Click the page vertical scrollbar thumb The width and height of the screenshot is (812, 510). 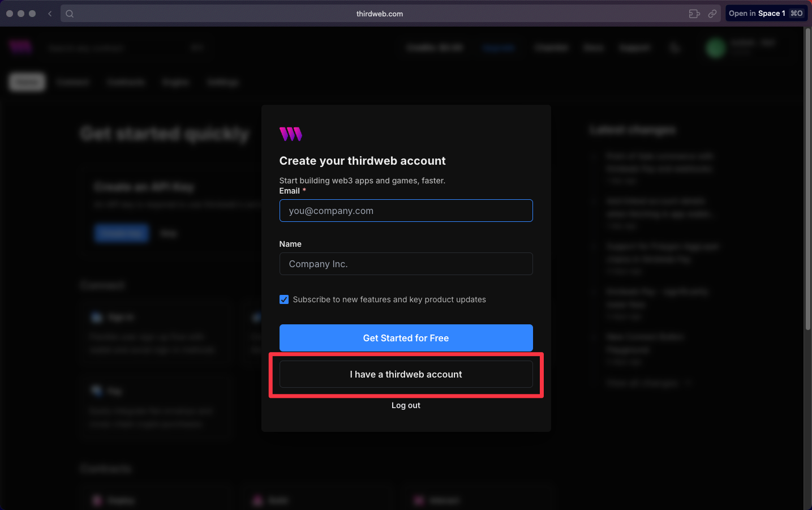pyautogui.click(x=808, y=178)
